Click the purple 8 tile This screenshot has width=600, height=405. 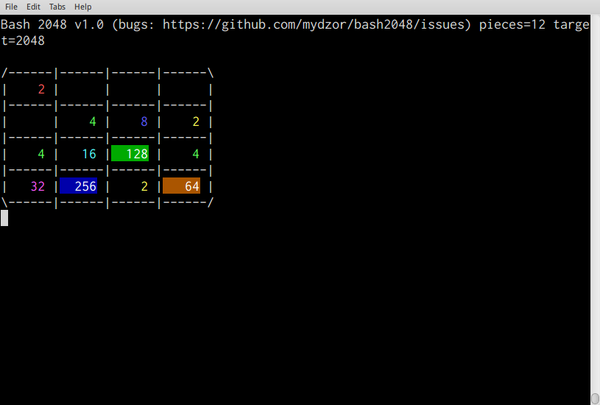tap(144, 122)
